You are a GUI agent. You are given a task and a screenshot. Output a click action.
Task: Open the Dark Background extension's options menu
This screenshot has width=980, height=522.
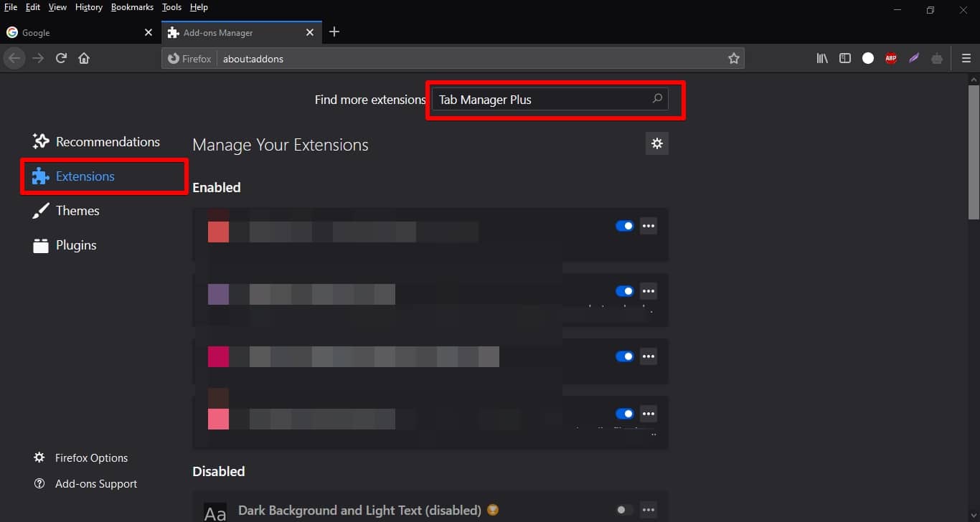click(649, 509)
